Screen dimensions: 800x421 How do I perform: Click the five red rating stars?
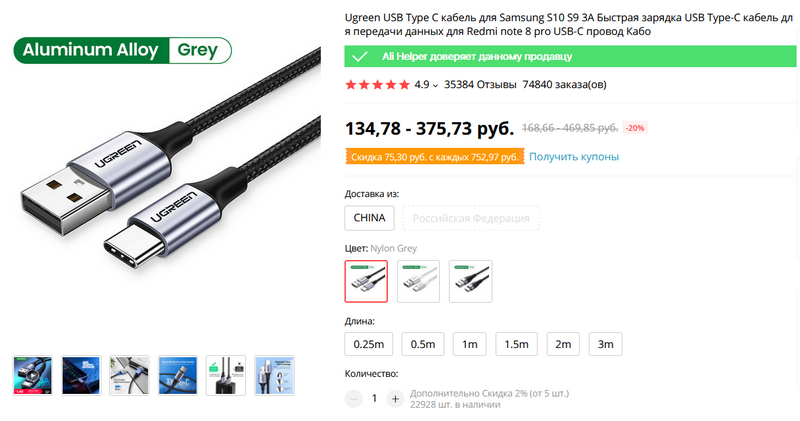tap(378, 85)
